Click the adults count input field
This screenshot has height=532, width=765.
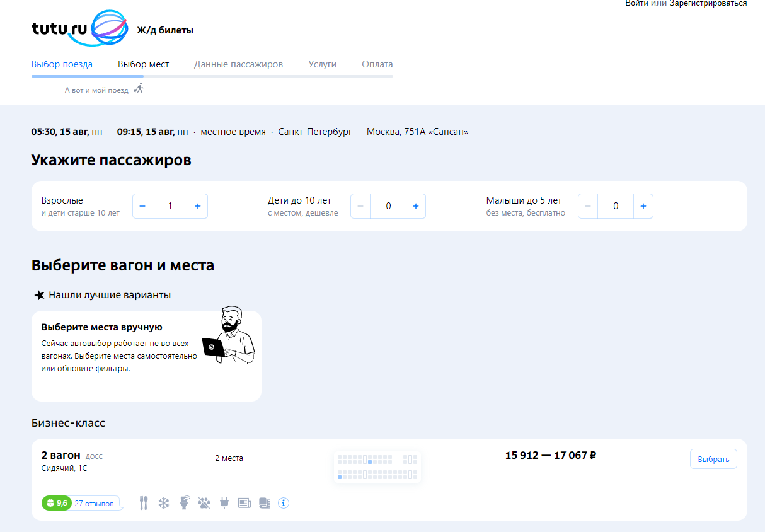[170, 206]
